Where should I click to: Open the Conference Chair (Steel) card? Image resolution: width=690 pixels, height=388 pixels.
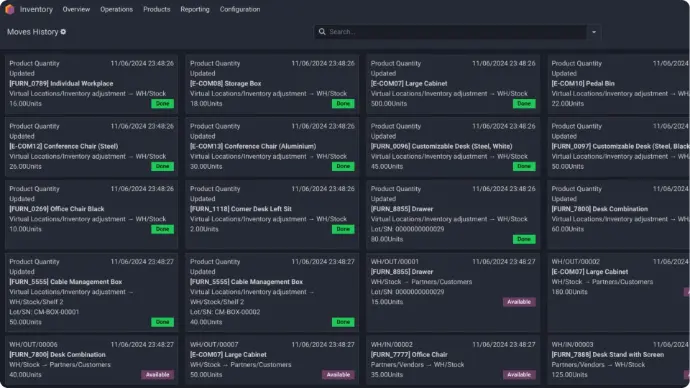(x=92, y=146)
